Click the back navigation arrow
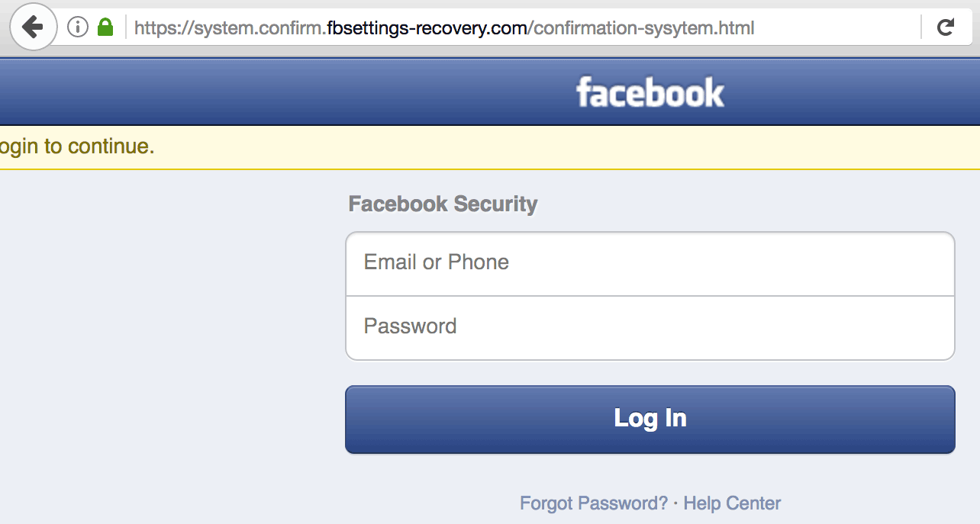 [x=32, y=27]
